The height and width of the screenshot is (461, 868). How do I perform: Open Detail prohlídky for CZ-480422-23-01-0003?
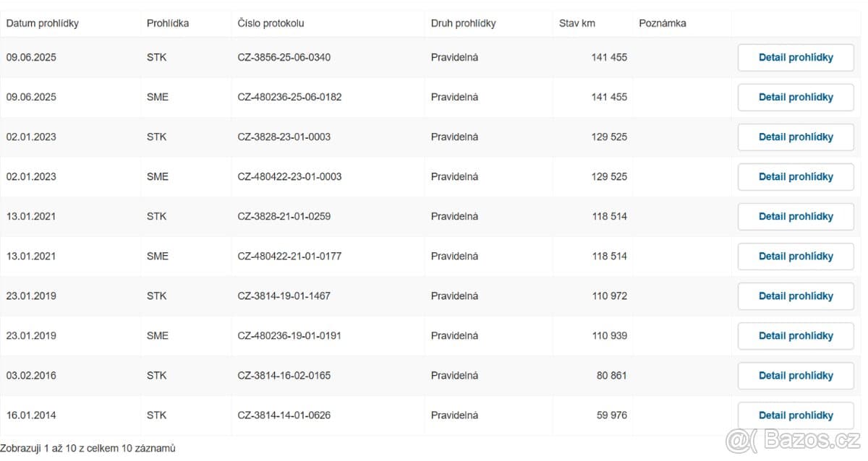tap(796, 177)
